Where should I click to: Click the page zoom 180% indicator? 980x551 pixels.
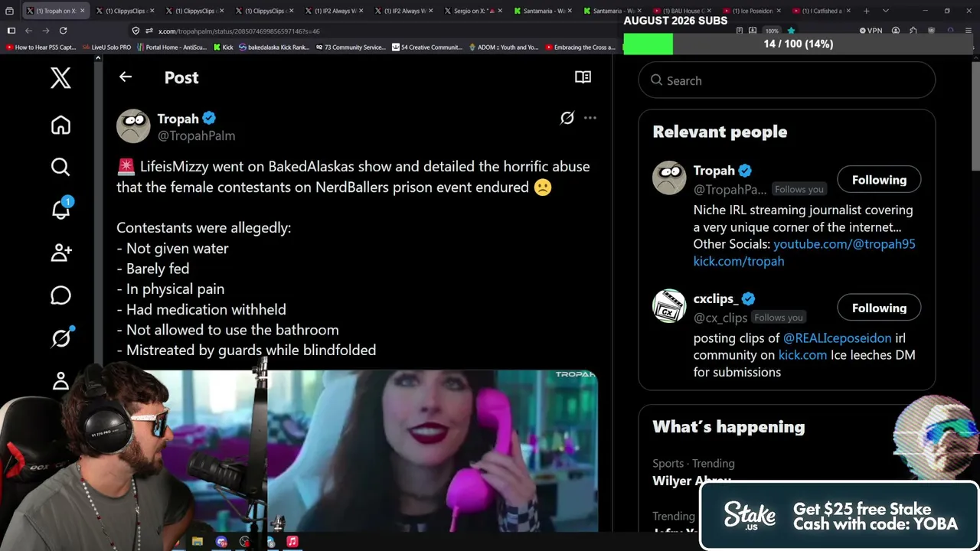tap(772, 31)
